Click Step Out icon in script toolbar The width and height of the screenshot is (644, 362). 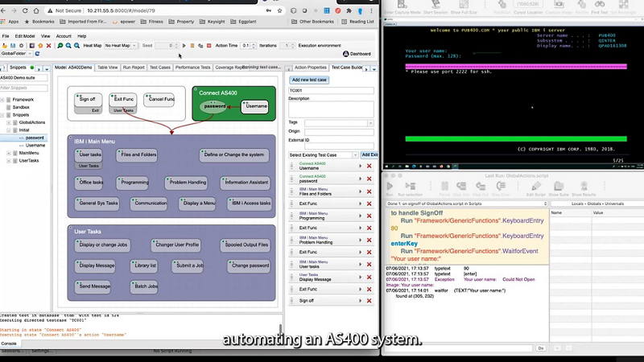coord(481,187)
